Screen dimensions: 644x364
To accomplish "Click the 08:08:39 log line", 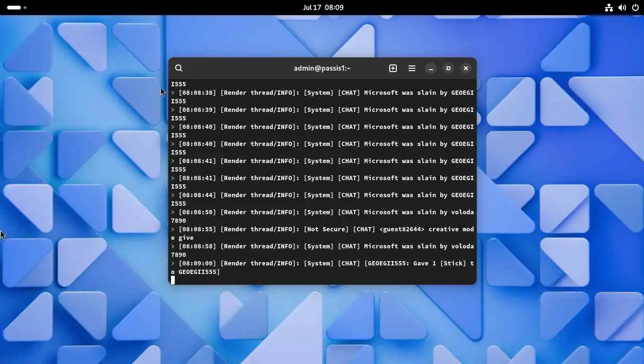I will point(322,114).
